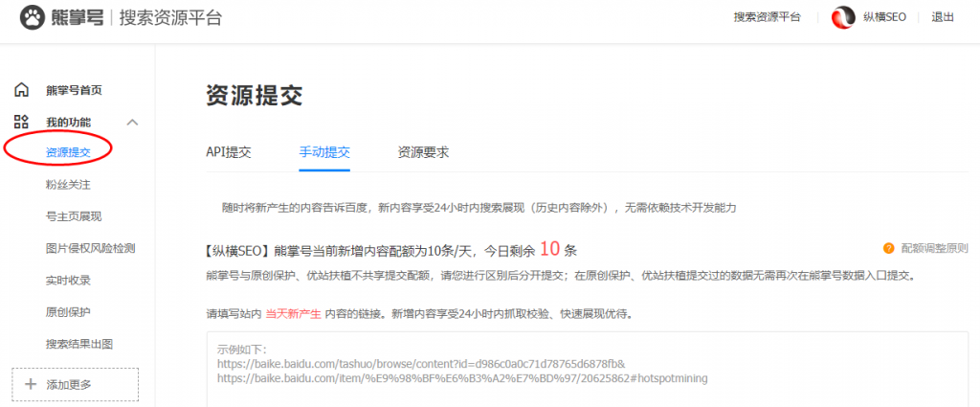Click 退出 to log out

(x=943, y=17)
